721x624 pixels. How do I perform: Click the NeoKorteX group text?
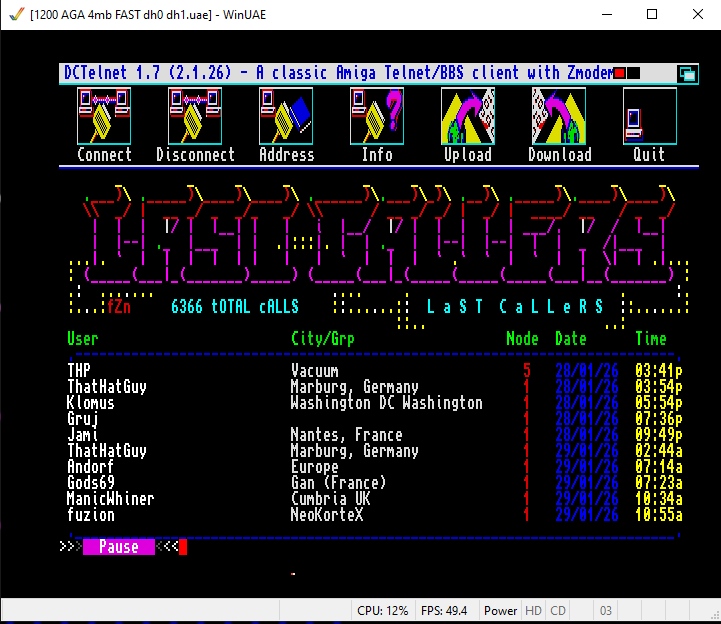pyautogui.click(x=327, y=515)
